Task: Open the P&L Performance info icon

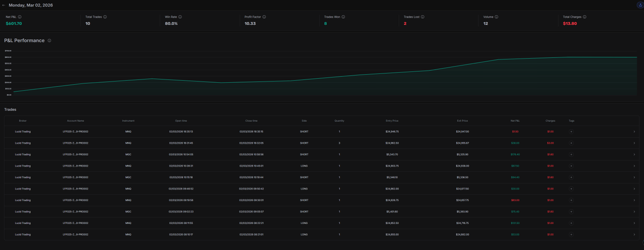Action: point(49,40)
